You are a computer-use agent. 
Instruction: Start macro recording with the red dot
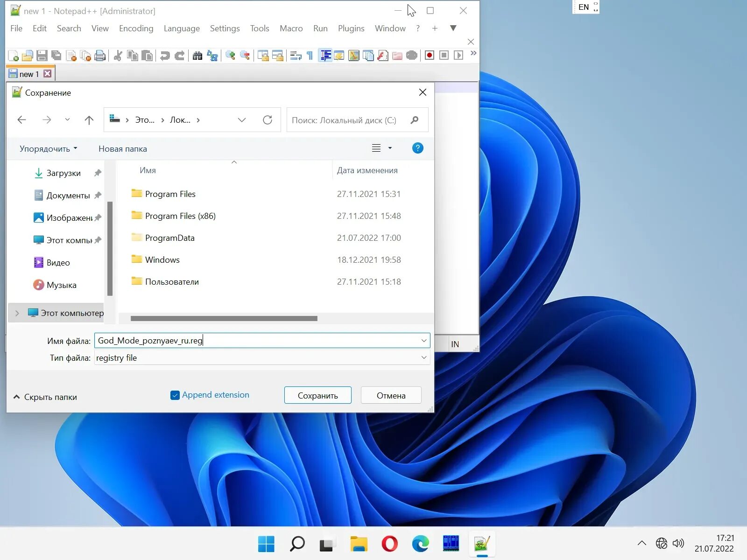[430, 56]
